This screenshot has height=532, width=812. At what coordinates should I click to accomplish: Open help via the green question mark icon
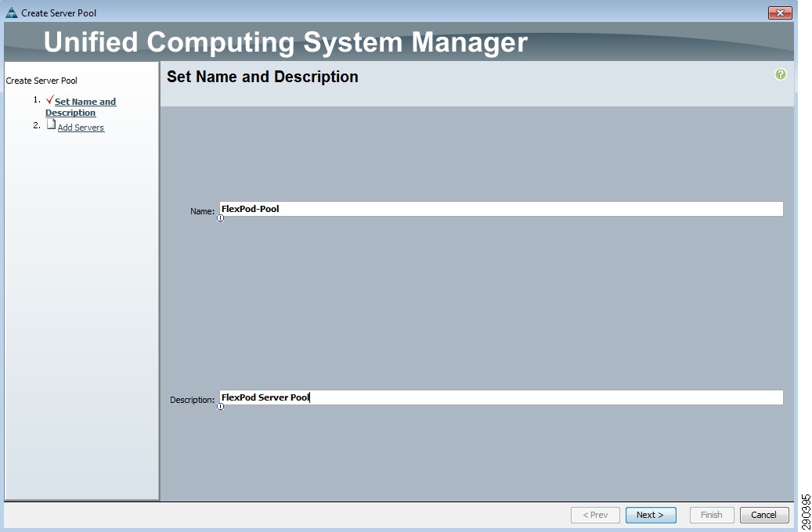(781, 74)
